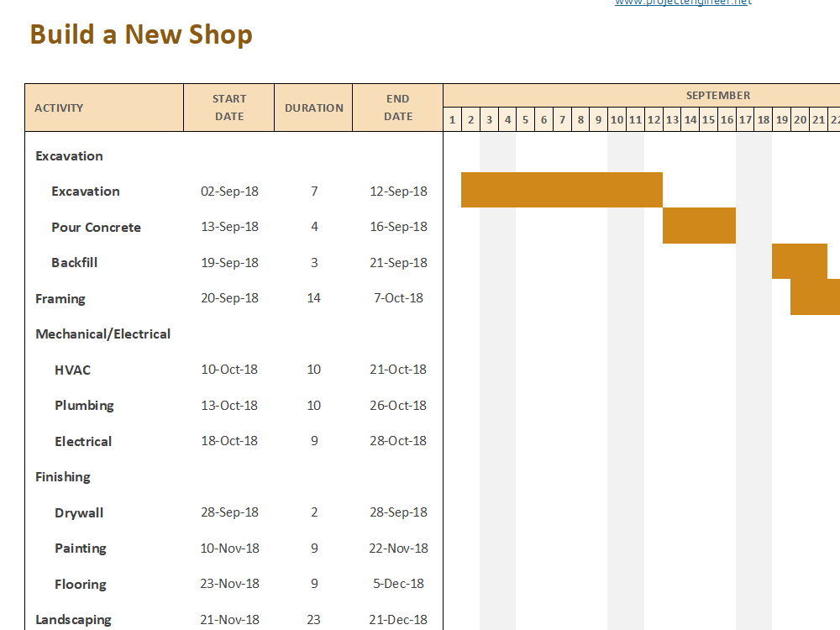Viewport: 840px width, 630px height.
Task: Select the Framing activity cell
Action: pos(60,298)
